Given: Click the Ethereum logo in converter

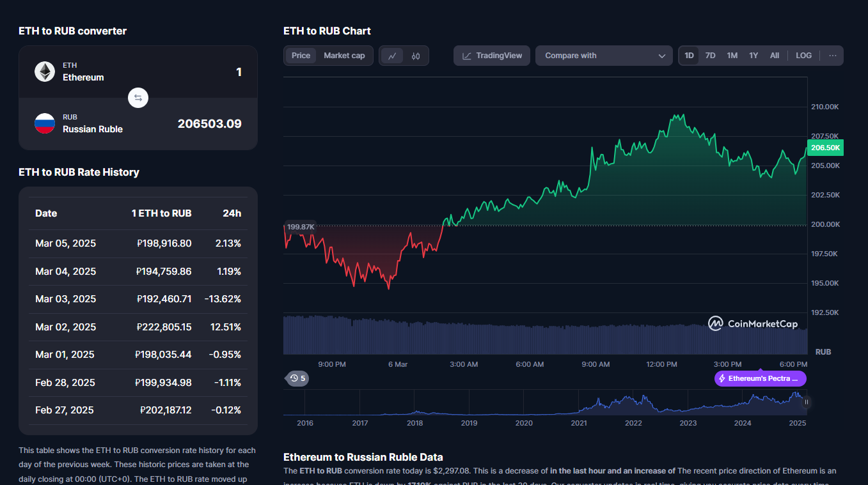Looking at the screenshot, I should (x=45, y=72).
